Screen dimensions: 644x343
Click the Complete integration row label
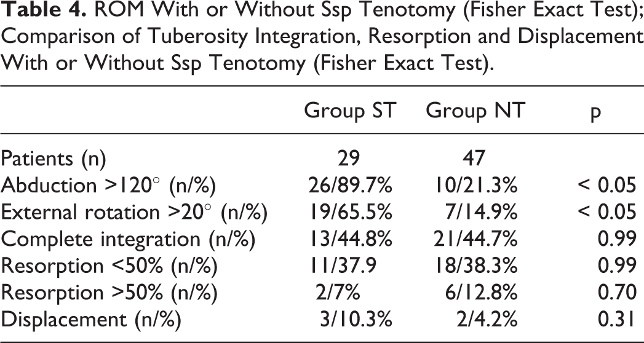(x=128, y=240)
